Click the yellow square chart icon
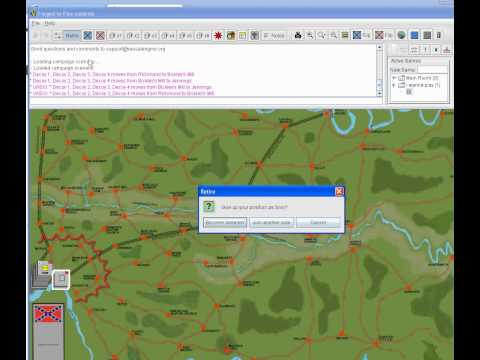 243,35
